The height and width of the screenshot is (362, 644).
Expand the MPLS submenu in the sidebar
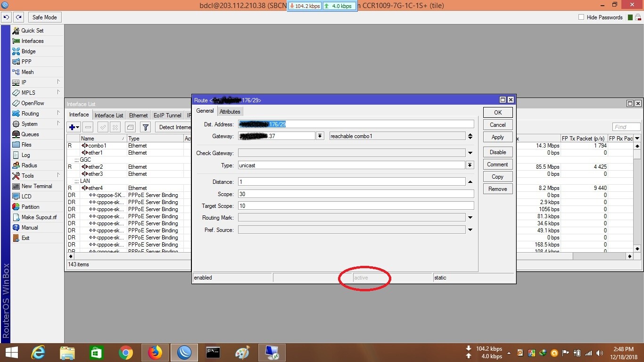tap(37, 93)
